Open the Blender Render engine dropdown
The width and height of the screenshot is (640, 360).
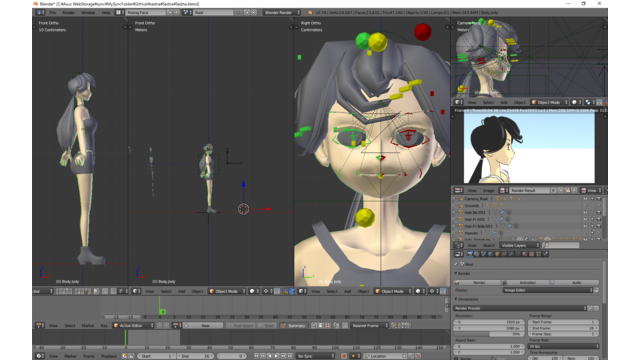click(282, 13)
